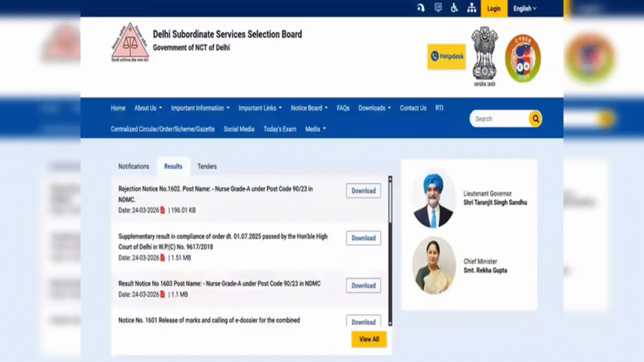The height and width of the screenshot is (362, 644).
Task: Click View All results button
Action: [x=369, y=339]
